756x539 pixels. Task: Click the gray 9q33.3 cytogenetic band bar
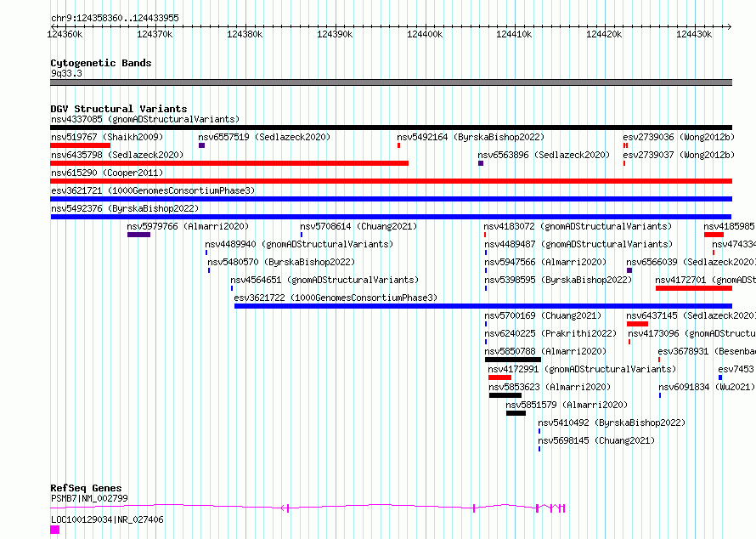[x=391, y=82]
